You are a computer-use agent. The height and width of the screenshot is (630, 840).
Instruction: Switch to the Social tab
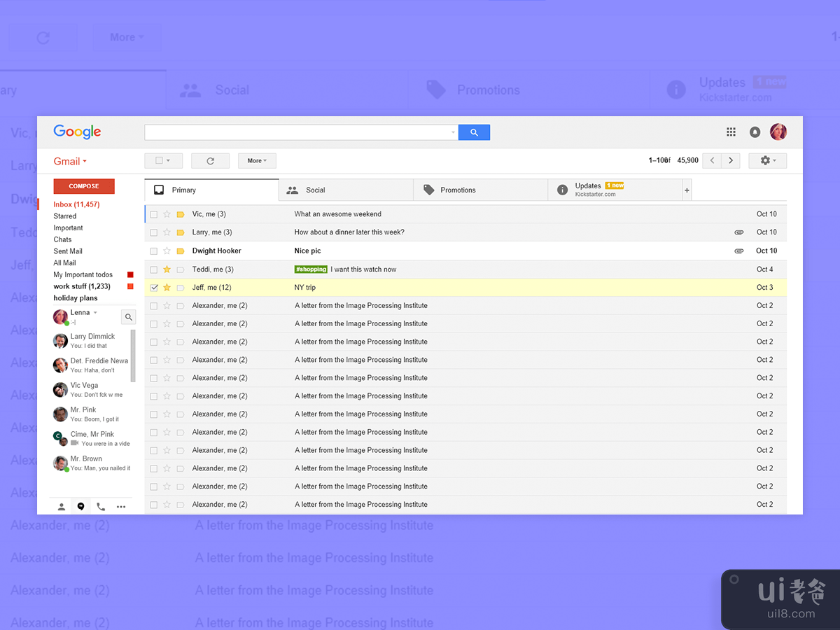click(315, 190)
